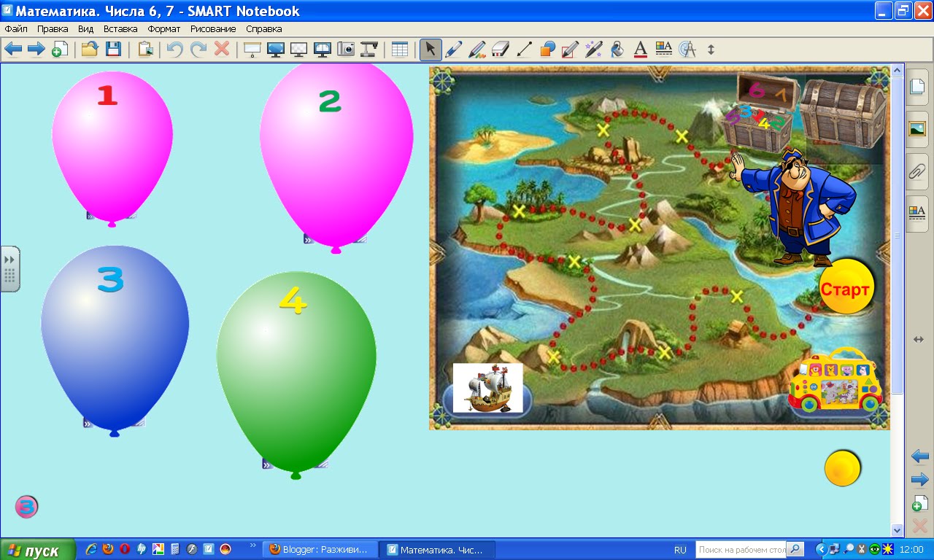Go to previous page with toolbar back arrow

pos(12,49)
